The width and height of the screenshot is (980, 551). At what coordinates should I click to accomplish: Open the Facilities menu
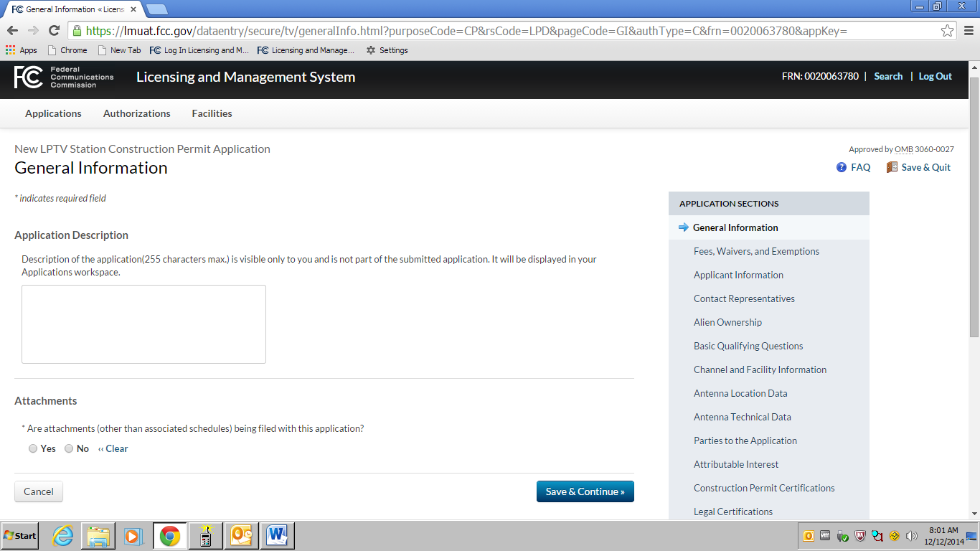(212, 113)
